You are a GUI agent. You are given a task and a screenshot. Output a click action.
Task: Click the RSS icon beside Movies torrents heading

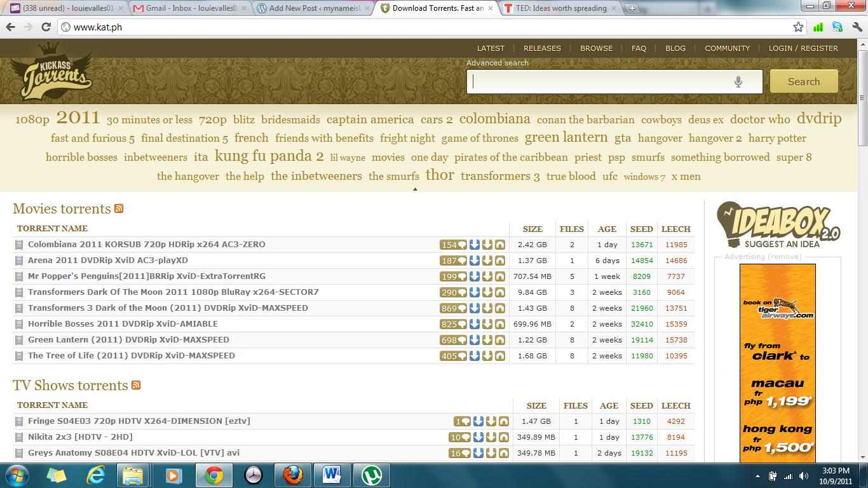[119, 208]
